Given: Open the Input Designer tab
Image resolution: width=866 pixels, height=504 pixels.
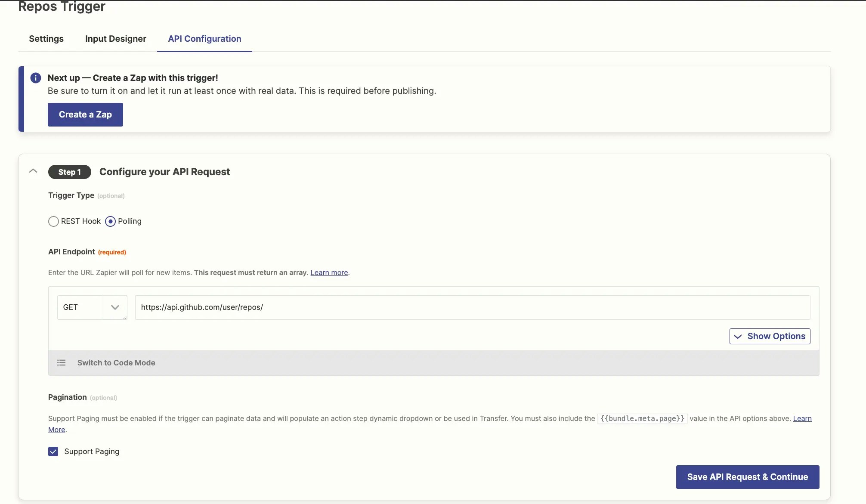Looking at the screenshot, I should [115, 39].
